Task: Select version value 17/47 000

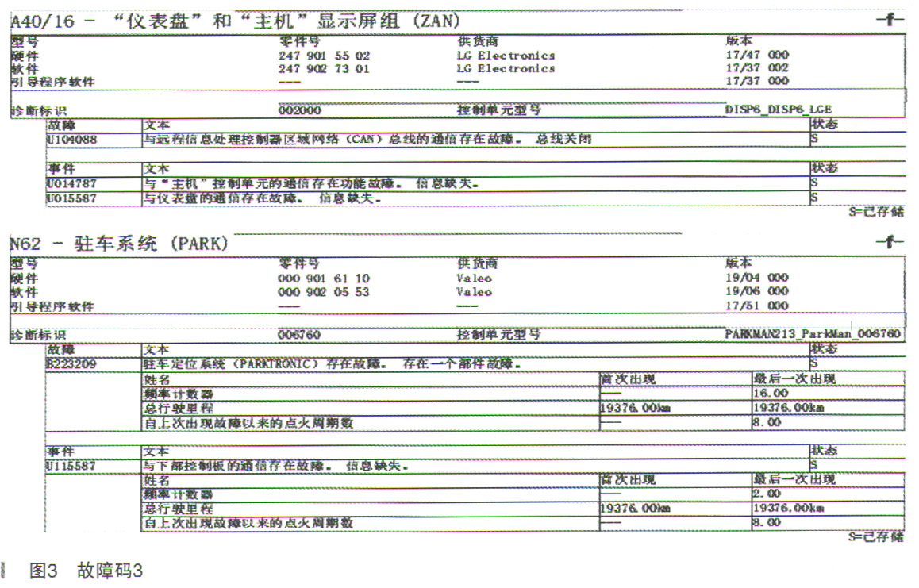Action: pyautogui.click(x=757, y=55)
